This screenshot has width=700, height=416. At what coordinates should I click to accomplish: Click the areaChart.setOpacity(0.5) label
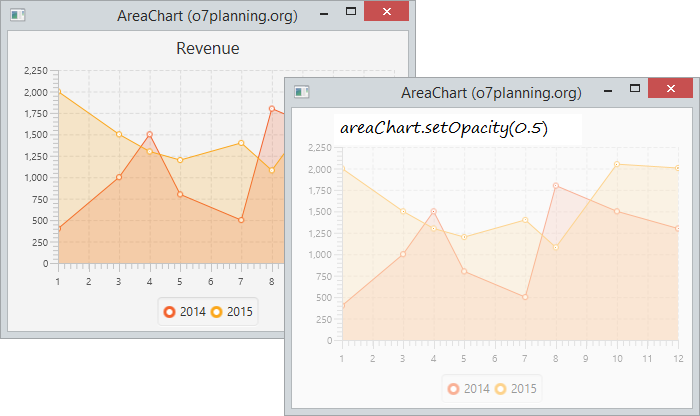(x=444, y=128)
